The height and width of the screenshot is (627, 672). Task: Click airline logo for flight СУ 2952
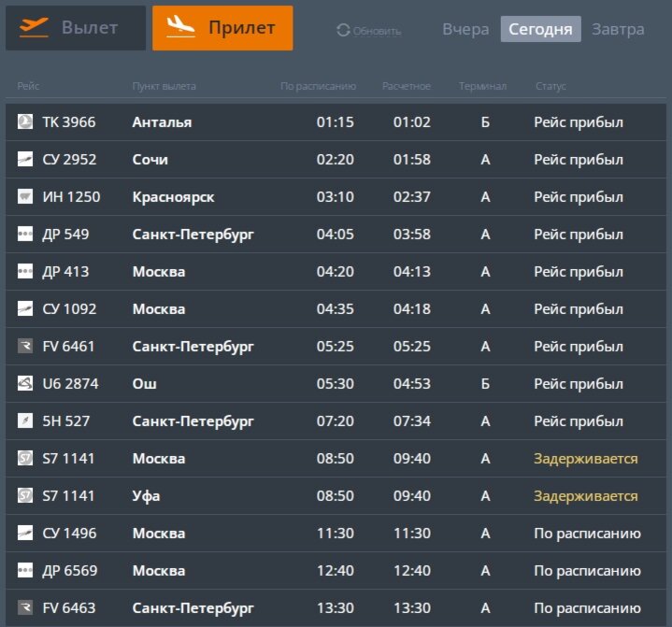click(x=25, y=159)
